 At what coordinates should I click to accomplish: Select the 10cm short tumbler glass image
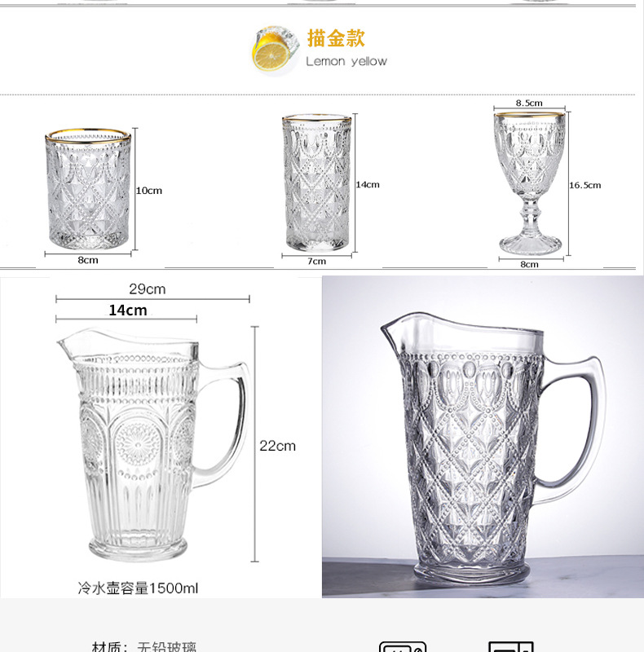88,189
